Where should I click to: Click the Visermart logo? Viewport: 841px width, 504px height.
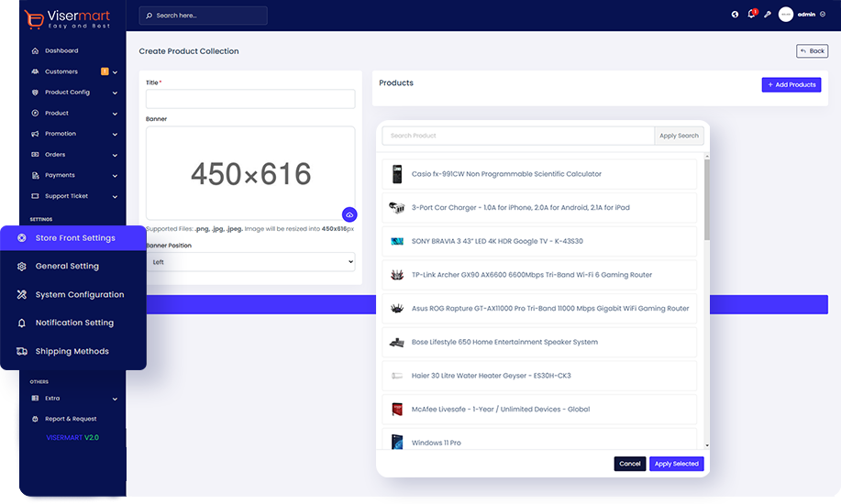(x=67, y=18)
